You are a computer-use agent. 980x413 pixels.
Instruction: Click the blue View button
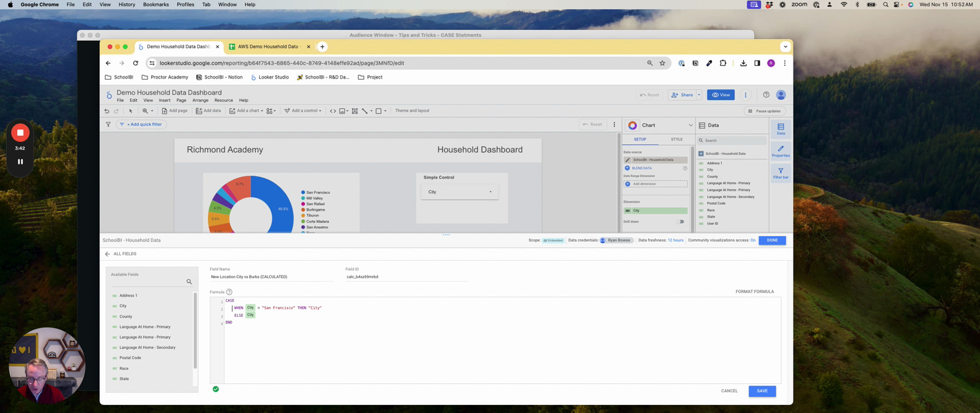(721, 95)
